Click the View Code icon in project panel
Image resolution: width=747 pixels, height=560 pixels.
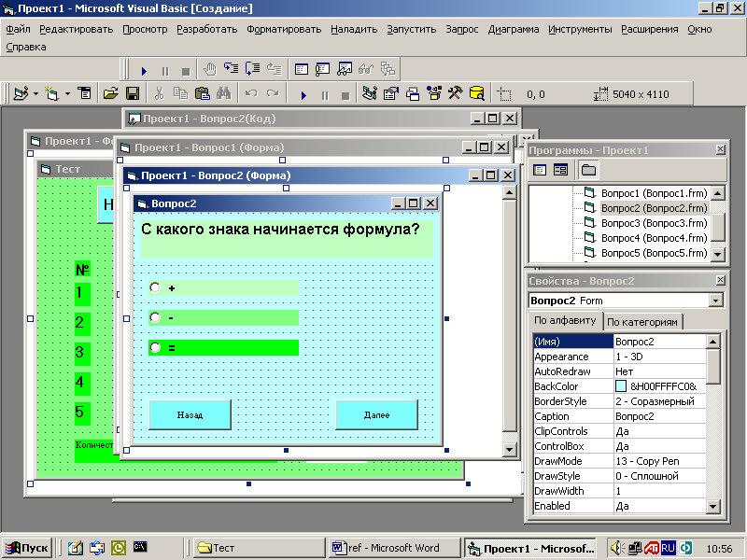click(540, 169)
